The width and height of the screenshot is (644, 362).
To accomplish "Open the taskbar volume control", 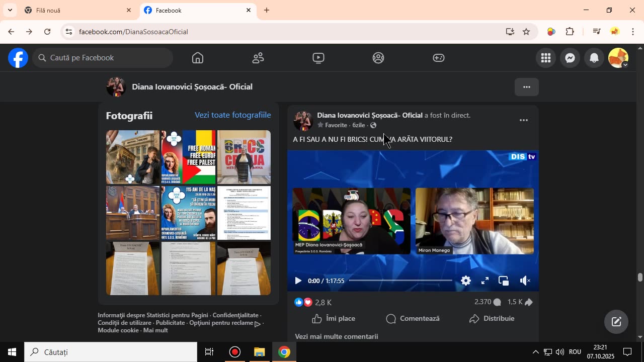I will (x=559, y=352).
